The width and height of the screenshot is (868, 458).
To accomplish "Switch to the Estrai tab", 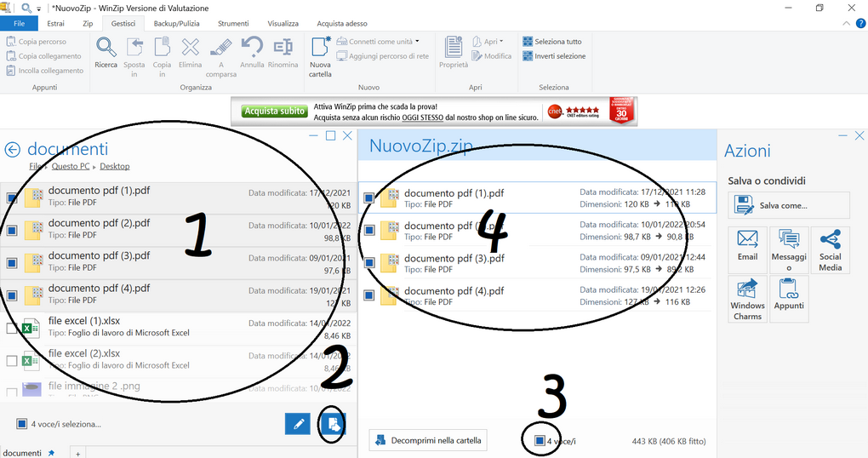I will (x=55, y=23).
